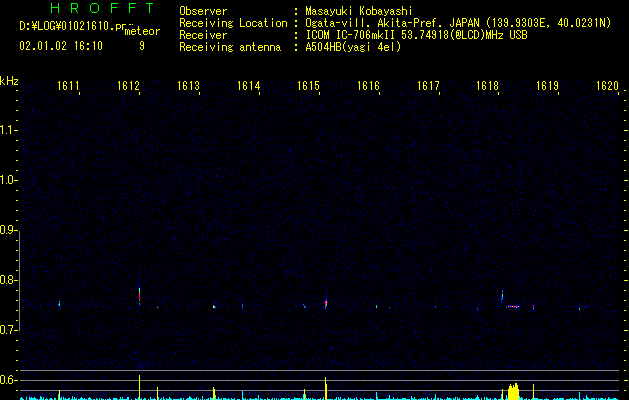The width and height of the screenshot is (629, 400).
Task: Click the 1618 time axis marker
Action: point(487,86)
